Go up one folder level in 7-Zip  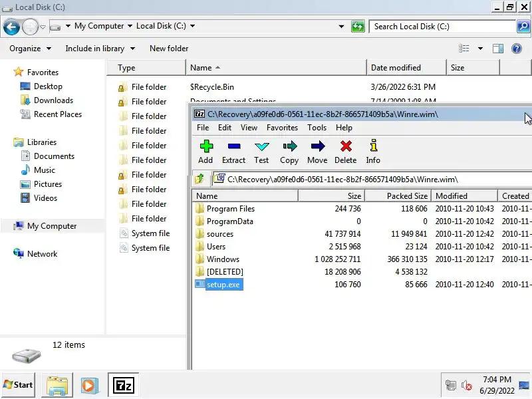pos(200,178)
